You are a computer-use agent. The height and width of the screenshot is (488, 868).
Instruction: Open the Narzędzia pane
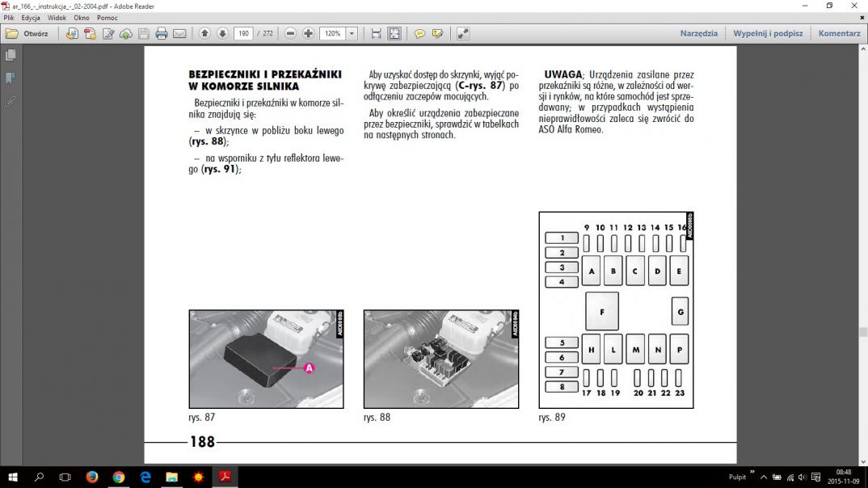pyautogui.click(x=698, y=34)
